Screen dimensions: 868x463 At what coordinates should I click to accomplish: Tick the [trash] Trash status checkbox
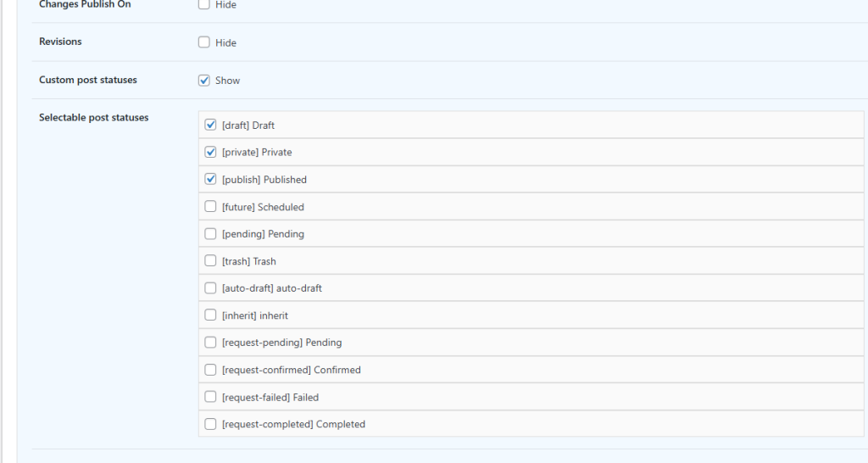pyautogui.click(x=211, y=260)
